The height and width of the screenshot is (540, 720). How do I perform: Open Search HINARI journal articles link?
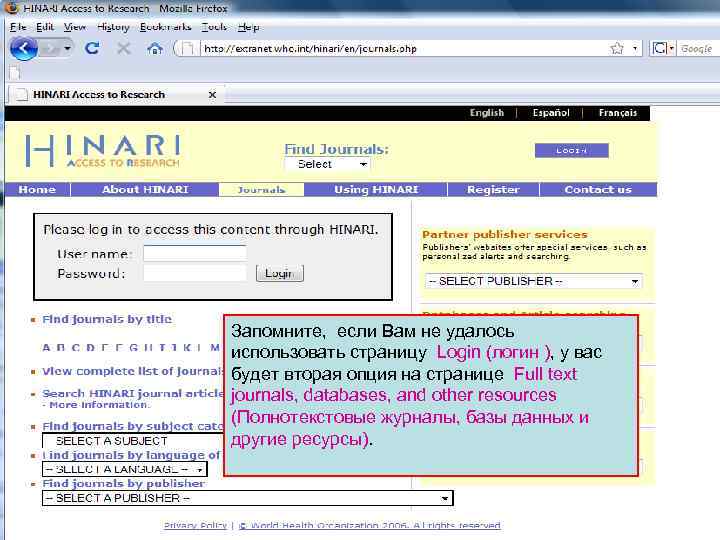(x=133, y=394)
